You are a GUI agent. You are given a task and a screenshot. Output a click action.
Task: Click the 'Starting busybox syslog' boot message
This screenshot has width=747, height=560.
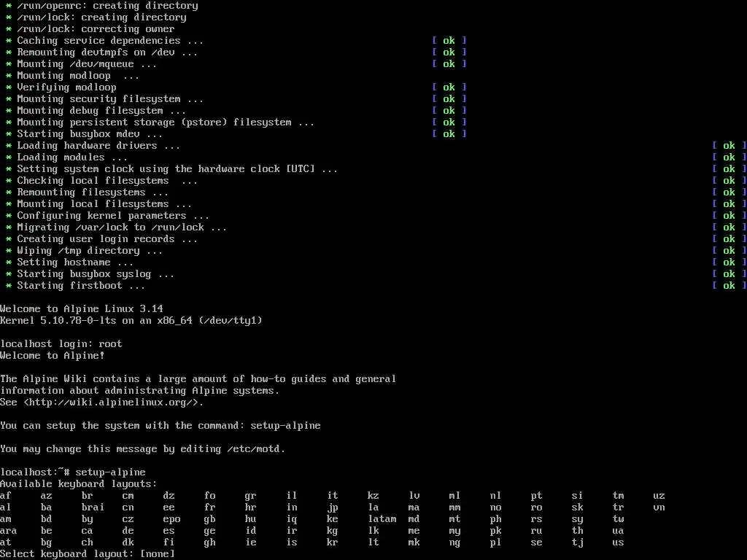96,274
